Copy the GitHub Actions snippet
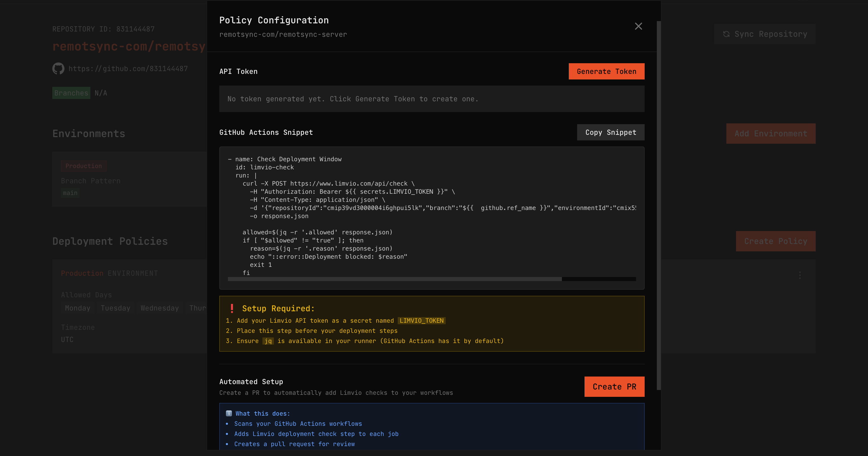Image resolution: width=868 pixels, height=456 pixels. 610,133
